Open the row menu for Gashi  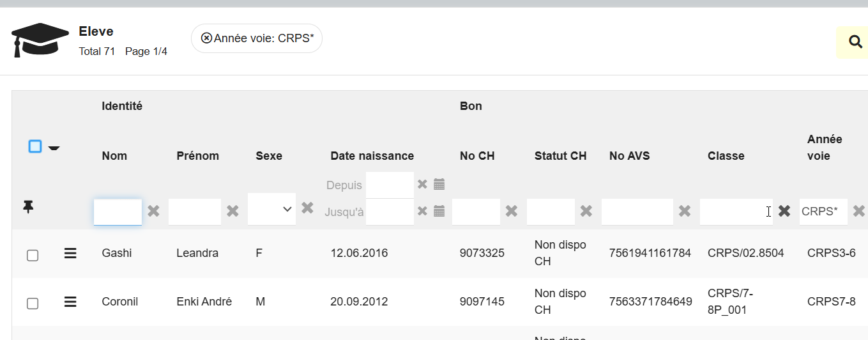[70, 253]
